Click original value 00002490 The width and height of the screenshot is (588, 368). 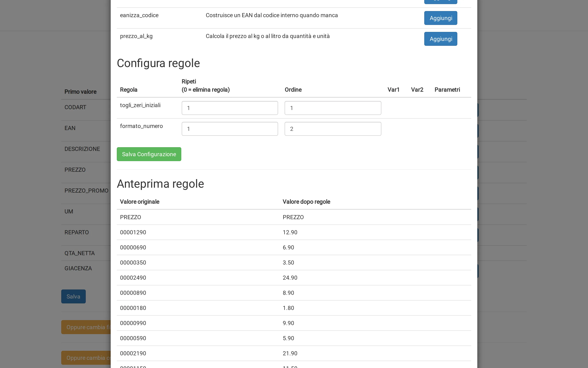point(133,278)
